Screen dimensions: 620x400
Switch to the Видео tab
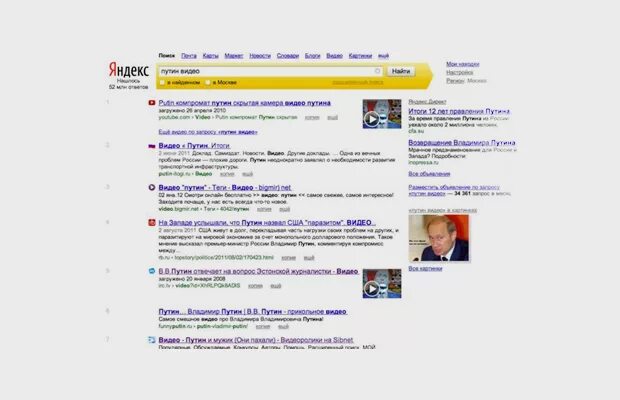pos(335,56)
